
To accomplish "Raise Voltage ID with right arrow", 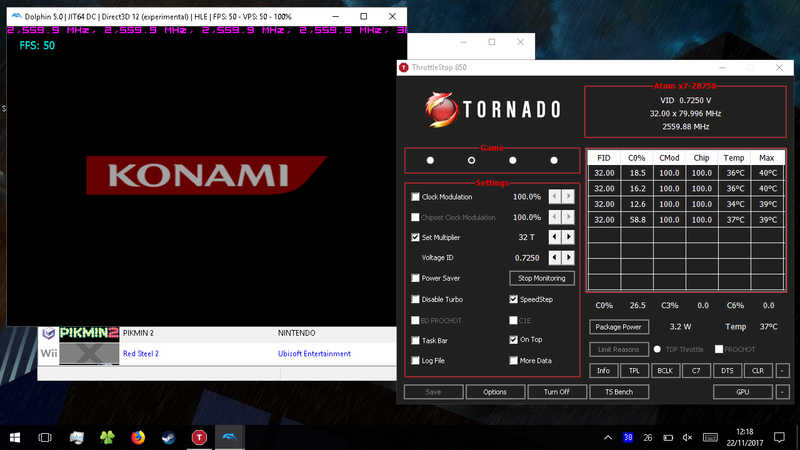I will coord(568,258).
